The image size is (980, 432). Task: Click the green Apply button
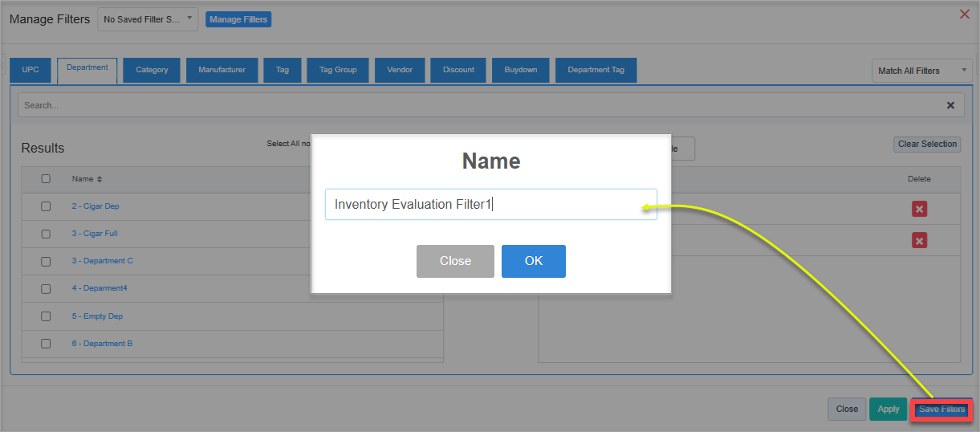pyautogui.click(x=888, y=409)
